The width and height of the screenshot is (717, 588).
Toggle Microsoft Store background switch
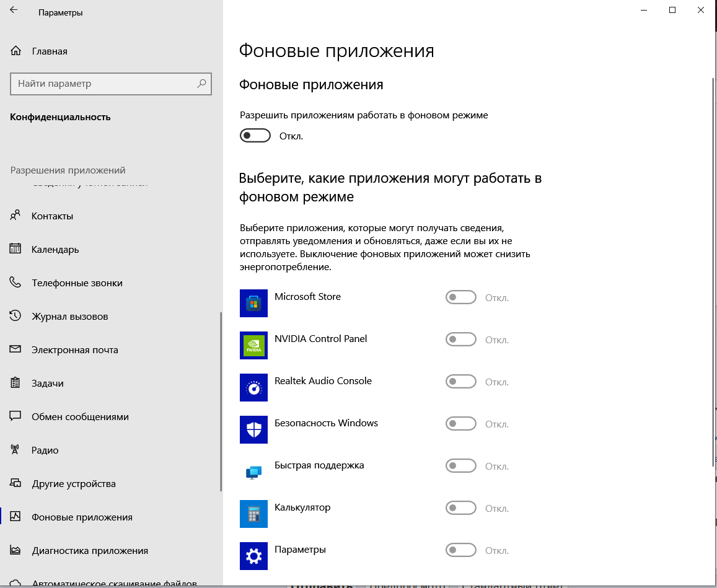(461, 297)
